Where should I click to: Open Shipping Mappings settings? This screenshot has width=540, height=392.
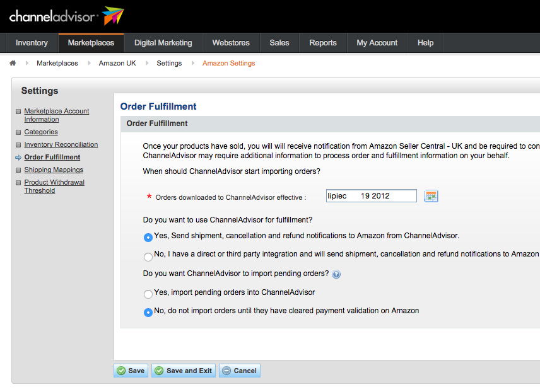point(54,170)
